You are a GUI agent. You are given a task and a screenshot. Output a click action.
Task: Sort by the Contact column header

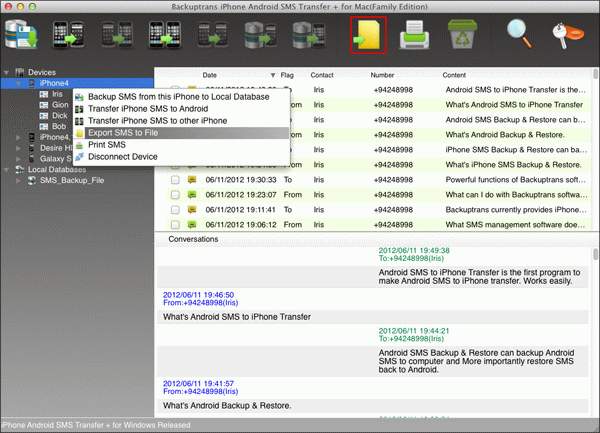(x=322, y=75)
